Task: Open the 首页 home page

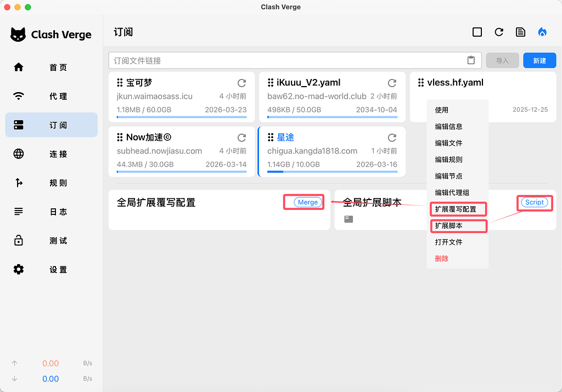Action: 51,67
